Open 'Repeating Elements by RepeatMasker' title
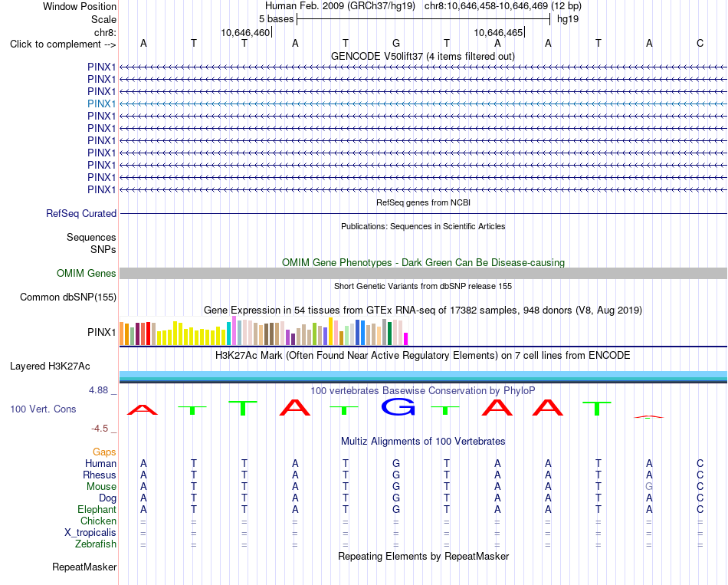The height and width of the screenshot is (585, 728). (x=423, y=556)
